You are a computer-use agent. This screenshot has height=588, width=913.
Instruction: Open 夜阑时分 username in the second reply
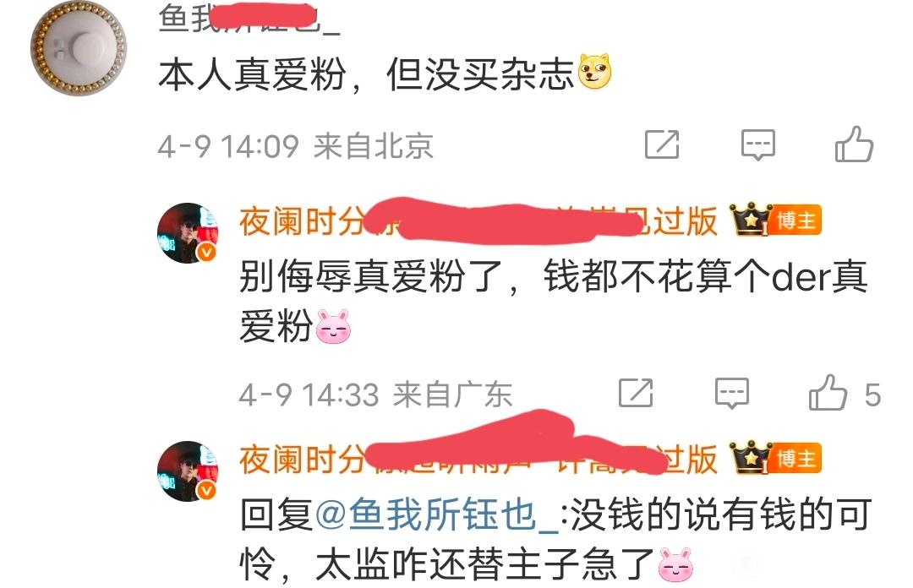pyautogui.click(x=302, y=460)
